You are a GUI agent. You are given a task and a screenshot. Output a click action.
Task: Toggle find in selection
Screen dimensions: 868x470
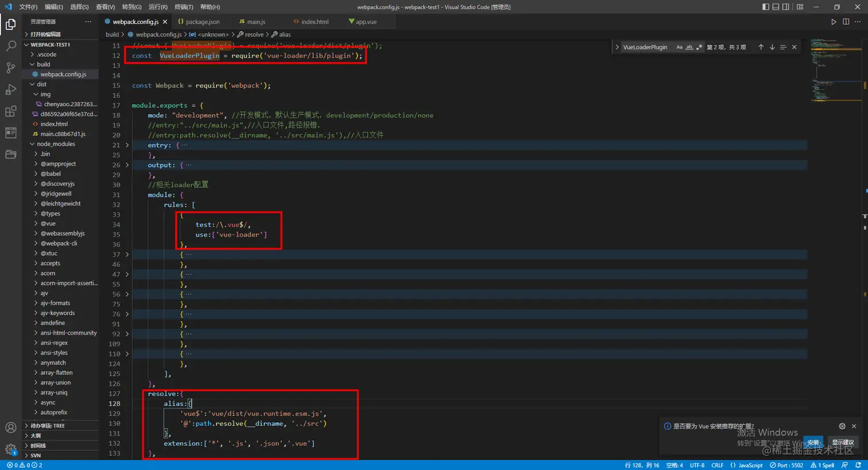(x=783, y=47)
